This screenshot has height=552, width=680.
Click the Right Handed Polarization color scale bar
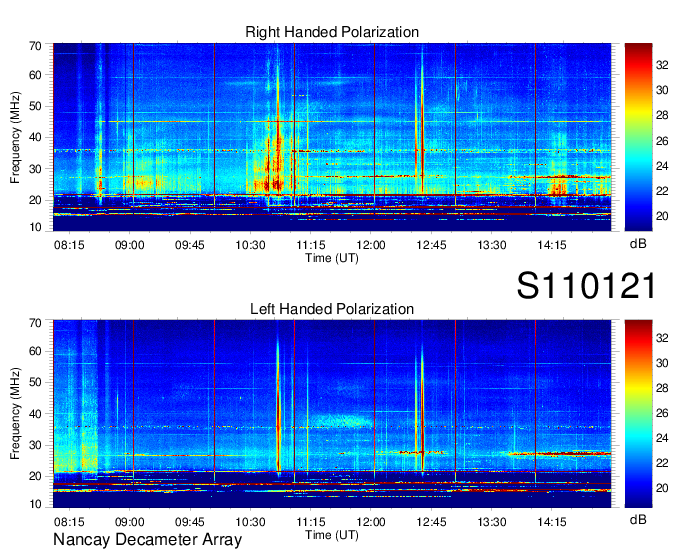(638, 137)
